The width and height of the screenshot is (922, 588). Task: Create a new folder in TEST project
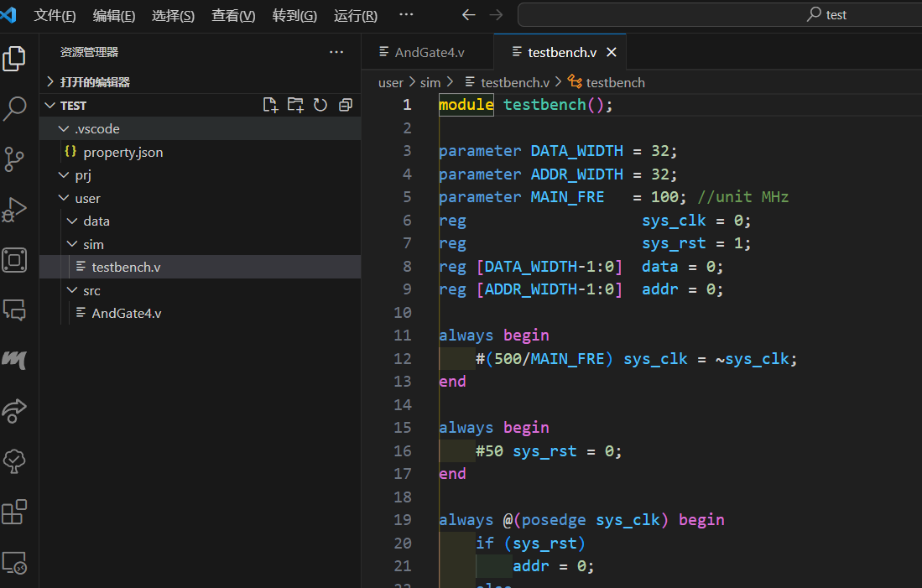[x=295, y=104]
